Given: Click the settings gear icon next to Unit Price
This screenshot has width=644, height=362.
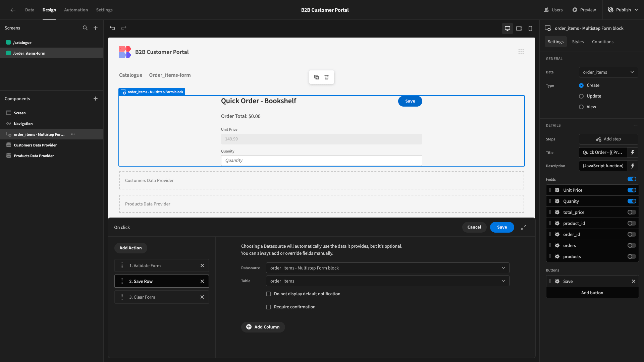Looking at the screenshot, I should click(557, 190).
